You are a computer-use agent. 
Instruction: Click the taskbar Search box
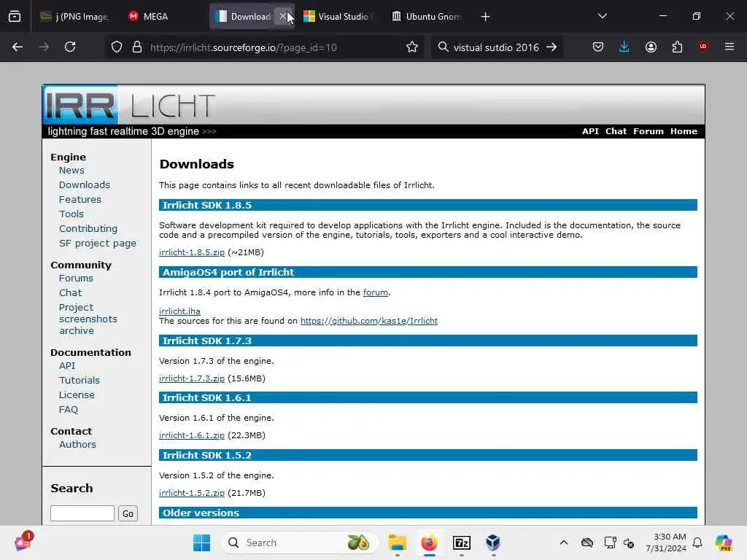point(299,542)
